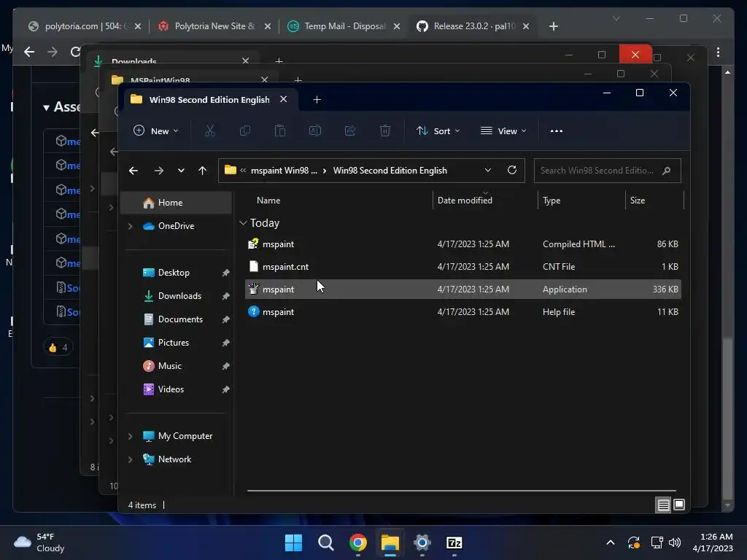Switch to large thumbnails view icon
The image size is (747, 560).
coord(679,505)
